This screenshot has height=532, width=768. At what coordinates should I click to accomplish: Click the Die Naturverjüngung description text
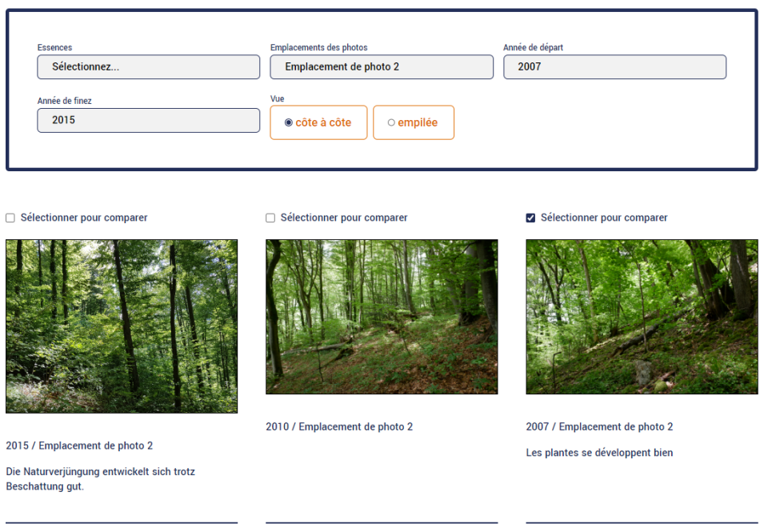click(101, 479)
